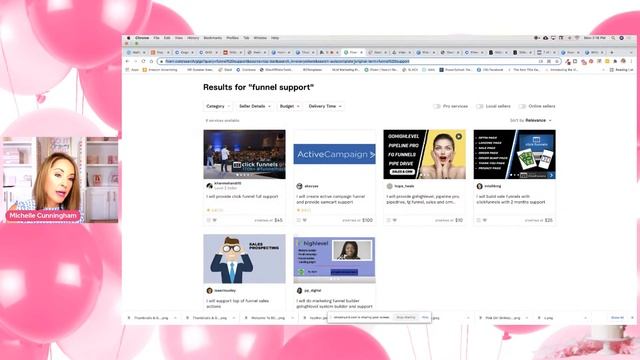Open the Pink Girl png download's arrow menu
Image resolution: width=640 pixels, height=360 pixels.
(x=527, y=318)
